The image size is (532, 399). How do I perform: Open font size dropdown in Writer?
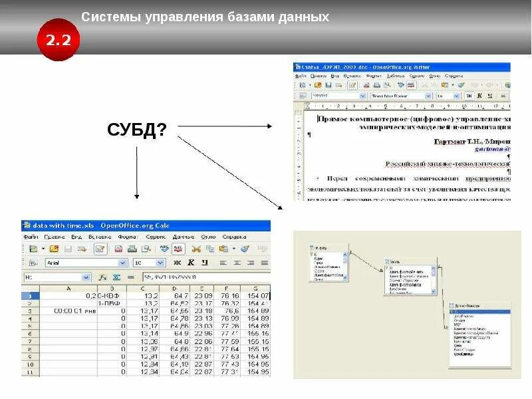[x=456, y=96]
